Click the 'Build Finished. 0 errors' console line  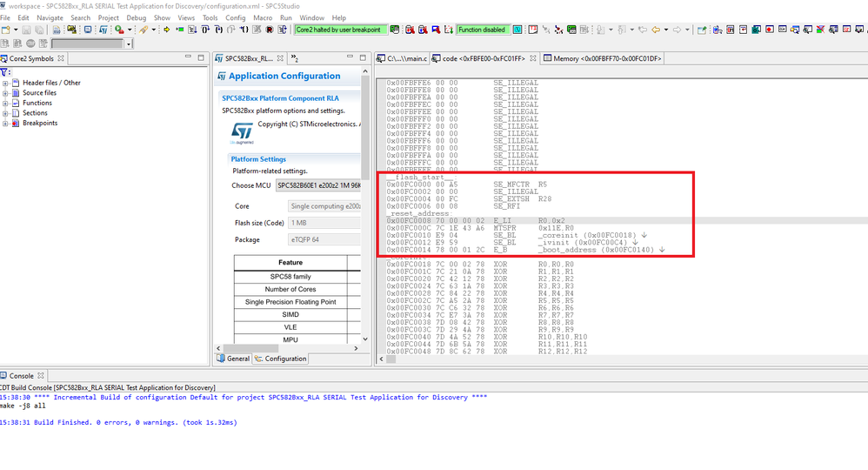118,422
